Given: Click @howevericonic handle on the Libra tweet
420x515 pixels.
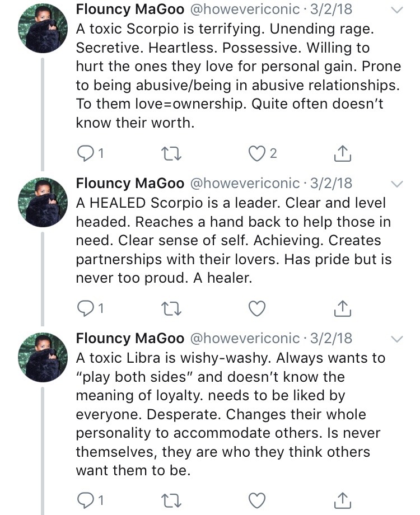Looking at the screenshot, I should point(246,339).
